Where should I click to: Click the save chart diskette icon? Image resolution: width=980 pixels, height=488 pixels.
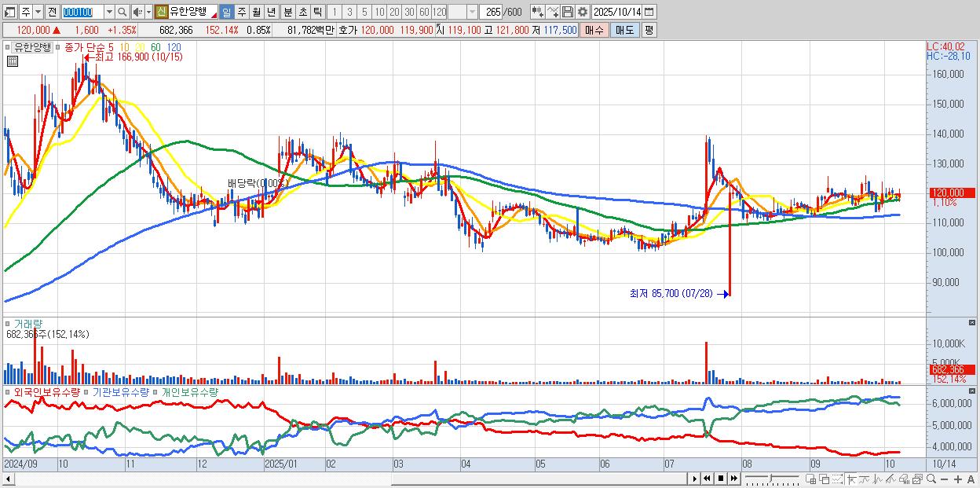click(x=567, y=12)
